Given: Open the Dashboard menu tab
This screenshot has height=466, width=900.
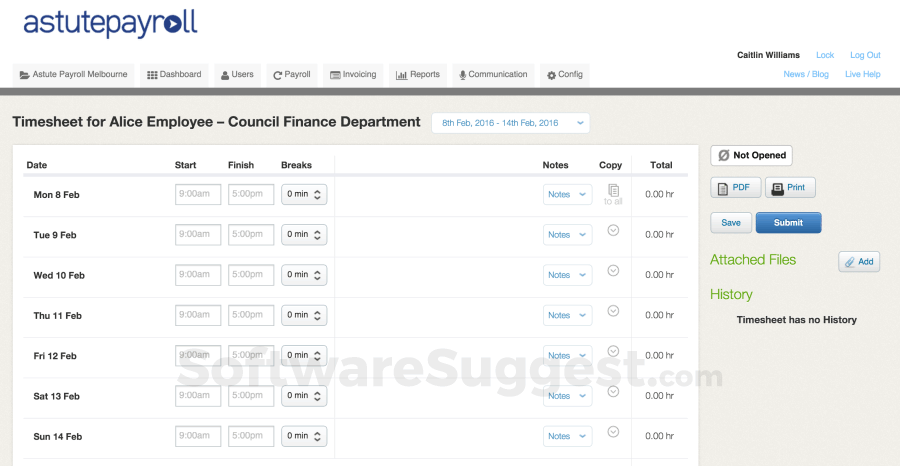Looking at the screenshot, I should pyautogui.click(x=174, y=75).
